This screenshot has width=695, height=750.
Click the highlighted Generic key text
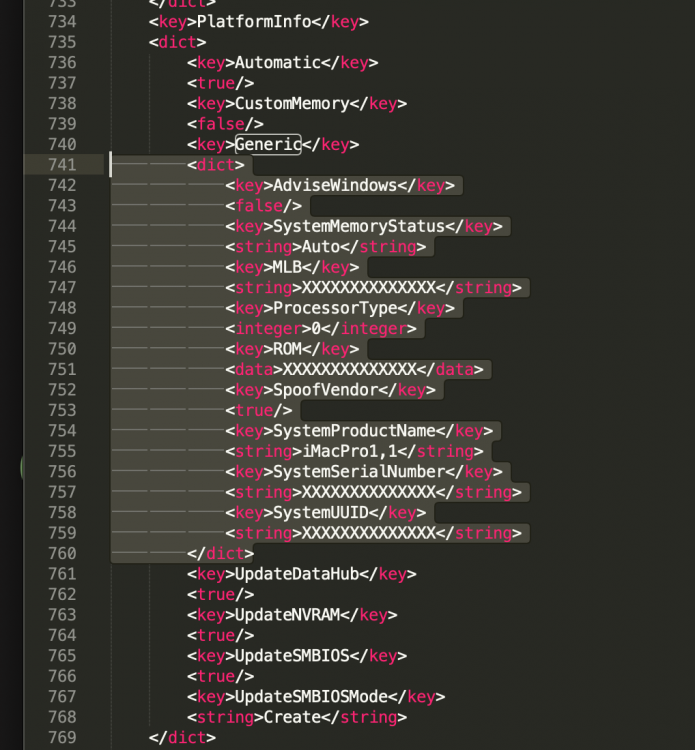pos(268,144)
